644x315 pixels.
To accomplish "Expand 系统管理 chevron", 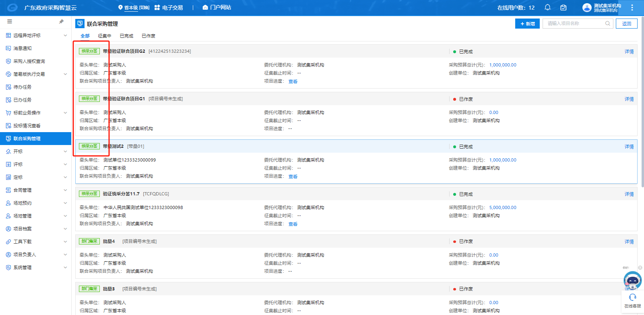I will (x=65, y=267).
